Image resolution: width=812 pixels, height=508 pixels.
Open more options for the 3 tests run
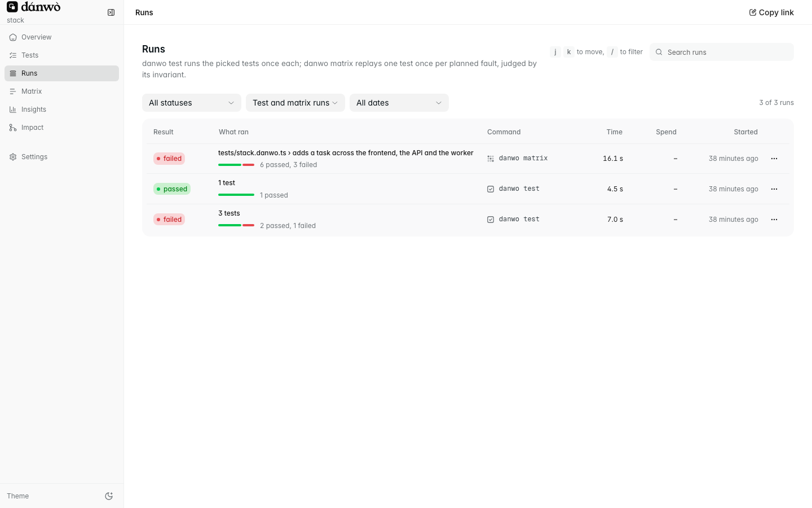pos(774,220)
